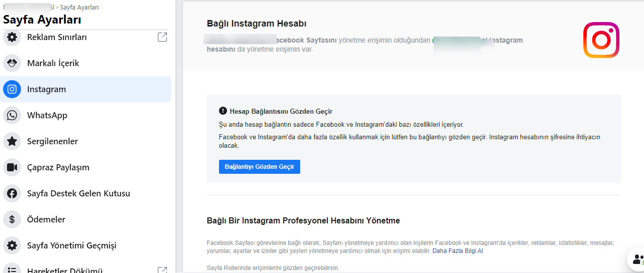644x273 pixels.
Task: Click the Sayfa Rollerinde erişimlerini gözden geçirebilirsin text
Action: tap(273, 268)
